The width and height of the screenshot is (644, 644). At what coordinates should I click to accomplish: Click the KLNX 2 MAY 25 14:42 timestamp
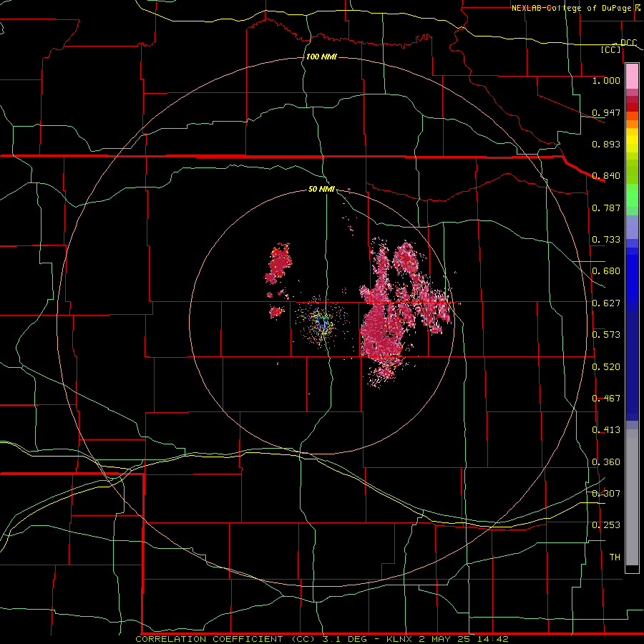pyautogui.click(x=447, y=639)
